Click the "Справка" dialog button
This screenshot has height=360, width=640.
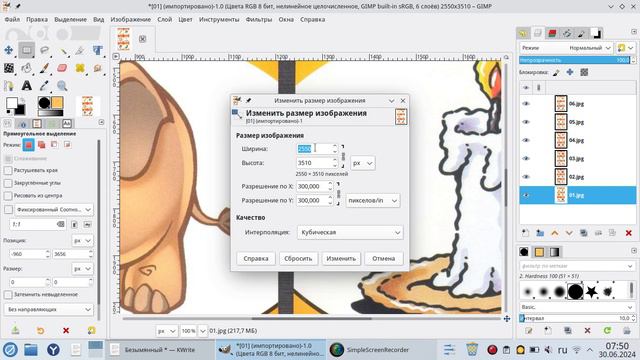pyautogui.click(x=256, y=258)
